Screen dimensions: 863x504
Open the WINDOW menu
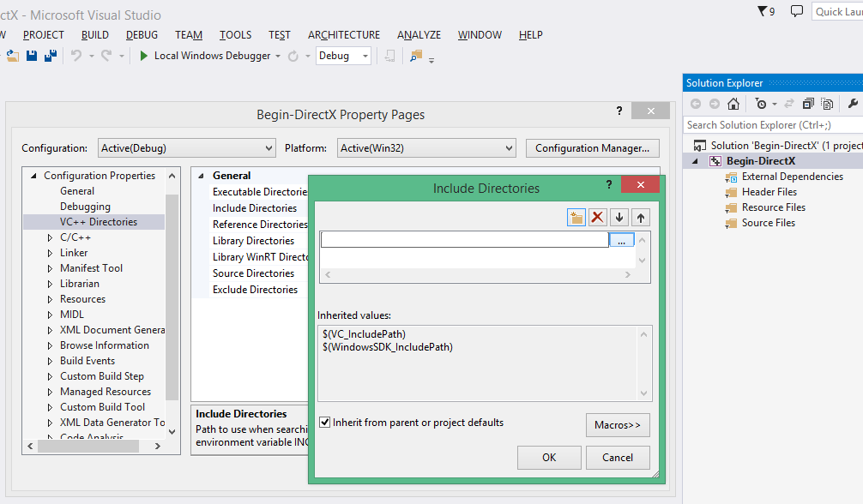(x=480, y=34)
